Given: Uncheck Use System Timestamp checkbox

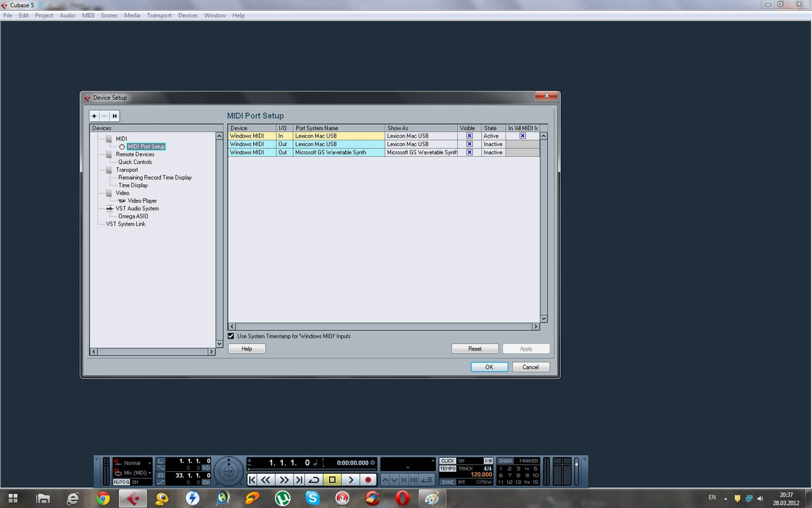Looking at the screenshot, I should (232, 336).
